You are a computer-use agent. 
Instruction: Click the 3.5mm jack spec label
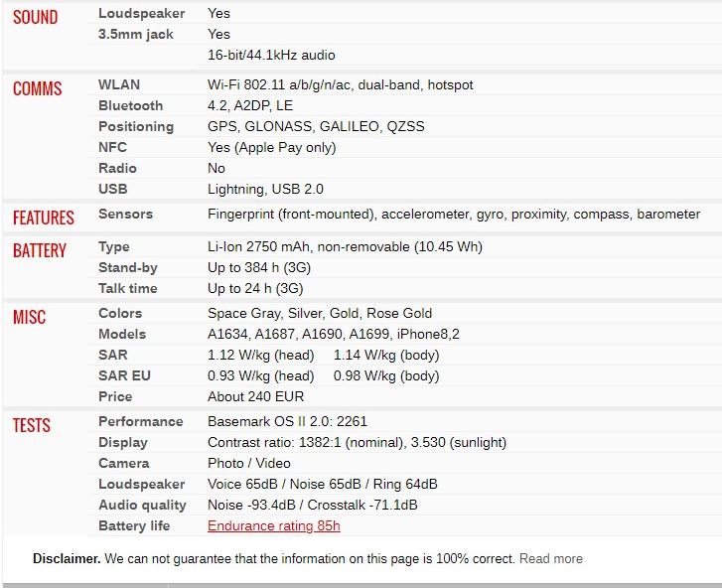pos(136,34)
